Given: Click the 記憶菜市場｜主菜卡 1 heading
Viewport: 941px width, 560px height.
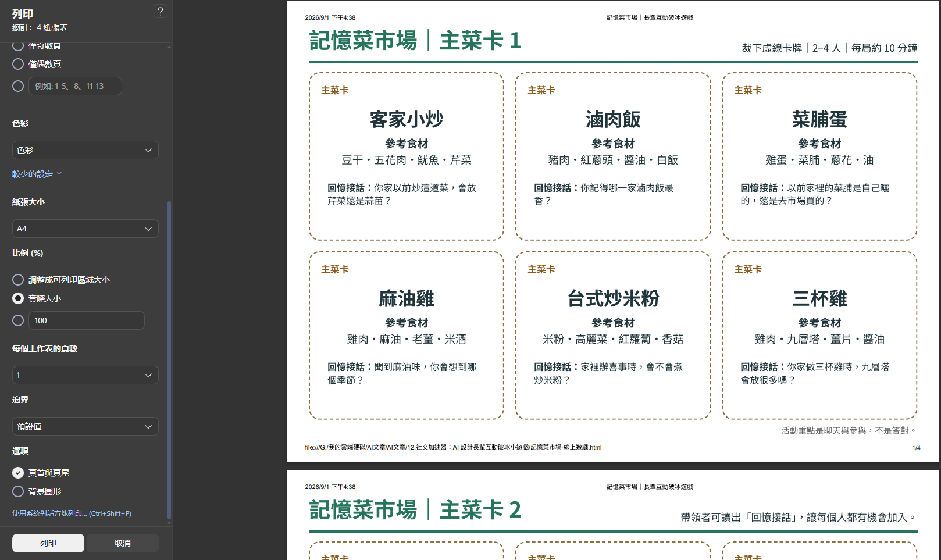Looking at the screenshot, I should coord(415,41).
